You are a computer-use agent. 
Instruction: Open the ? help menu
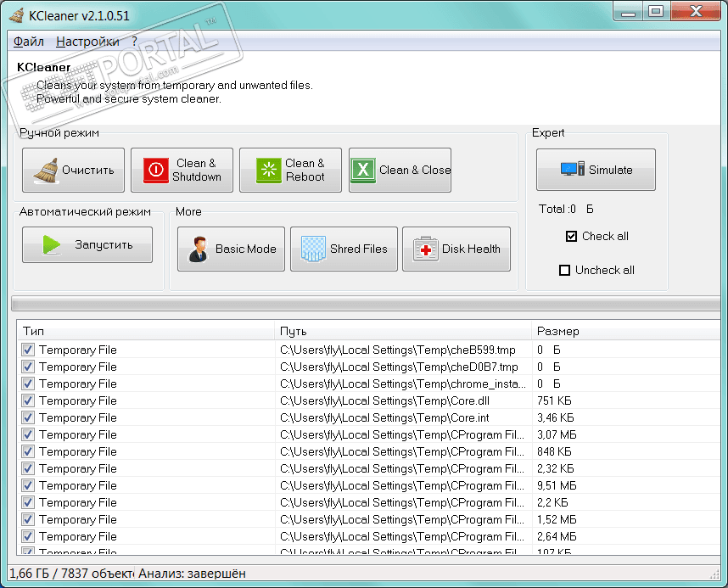(134, 42)
